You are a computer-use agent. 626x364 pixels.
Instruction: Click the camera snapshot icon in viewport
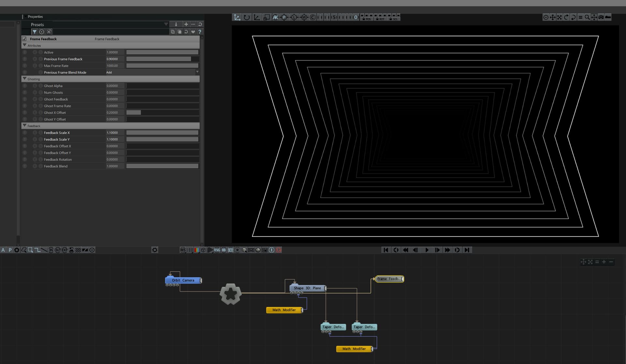tap(601, 17)
